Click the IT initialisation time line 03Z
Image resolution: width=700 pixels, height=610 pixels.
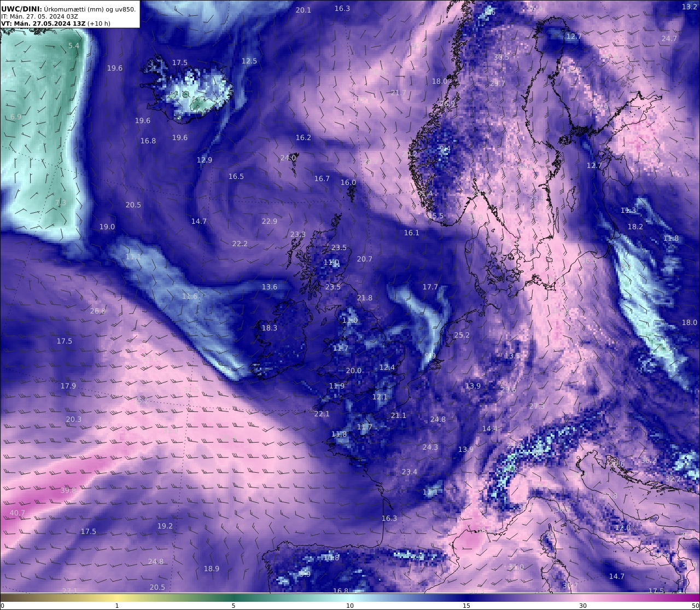click(39, 16)
